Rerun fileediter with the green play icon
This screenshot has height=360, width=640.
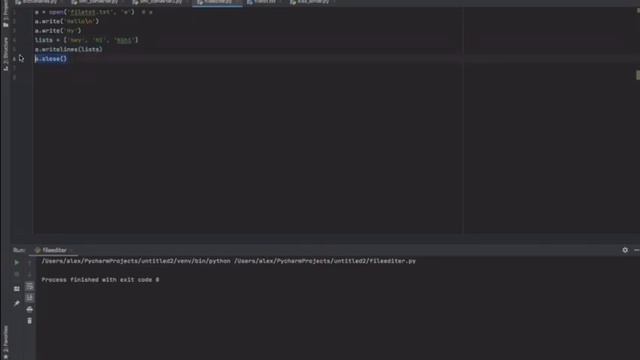point(17,262)
